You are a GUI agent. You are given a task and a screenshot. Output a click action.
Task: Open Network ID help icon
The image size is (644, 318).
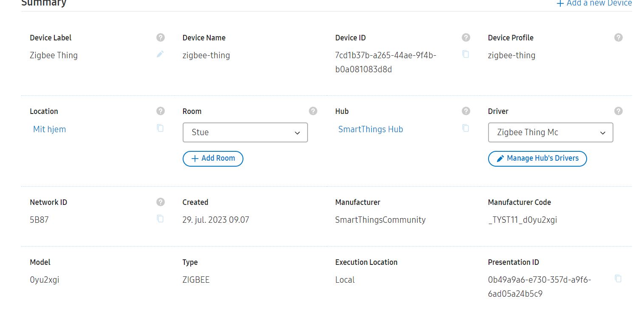point(160,202)
